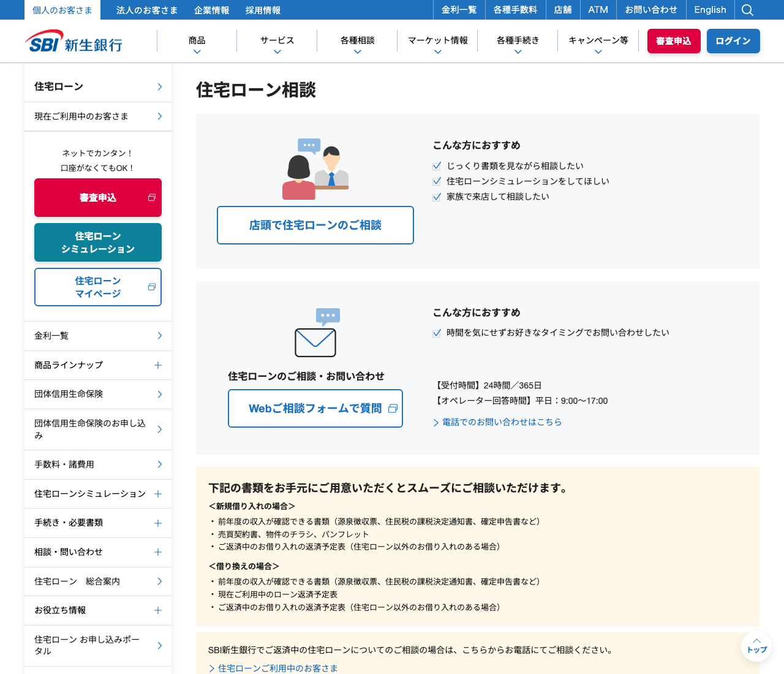Open 住宅ローンマイページ button
Image resolution: width=784 pixels, height=674 pixels.
[98, 287]
